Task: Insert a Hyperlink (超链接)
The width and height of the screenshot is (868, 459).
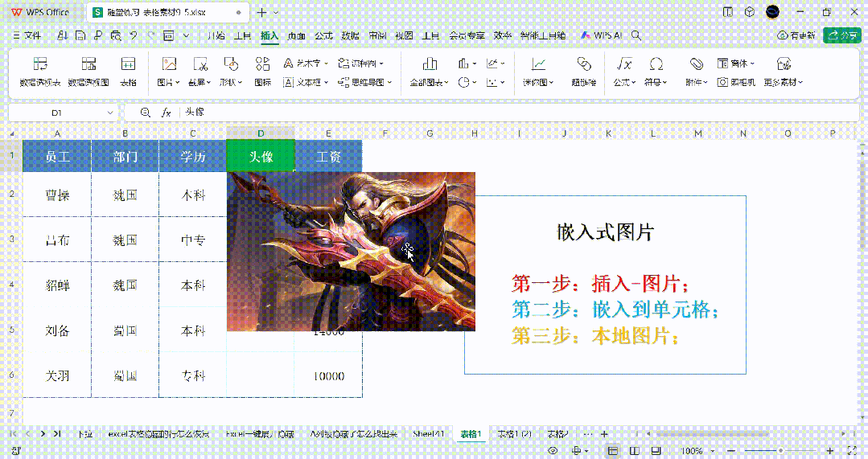Action: [583, 72]
